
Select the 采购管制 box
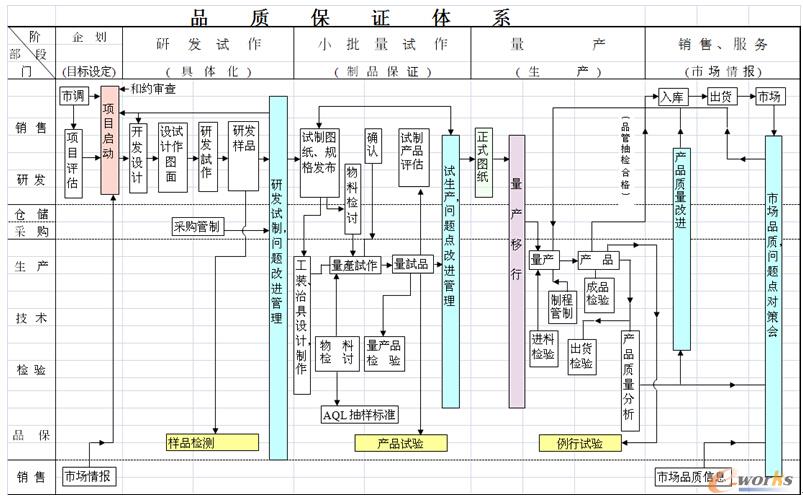tap(197, 227)
